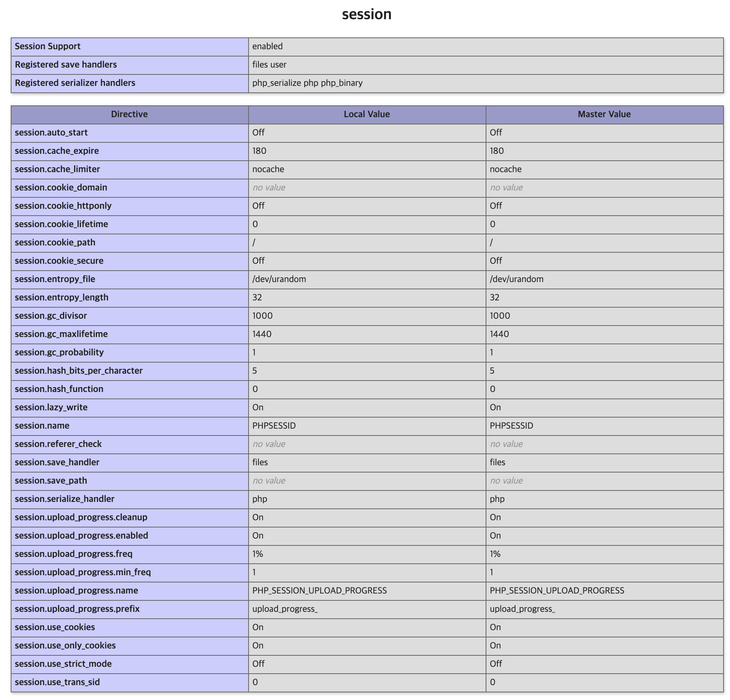Screen dimensions: 730x700
Task: Click the "files user" save handlers value
Action: coord(269,65)
